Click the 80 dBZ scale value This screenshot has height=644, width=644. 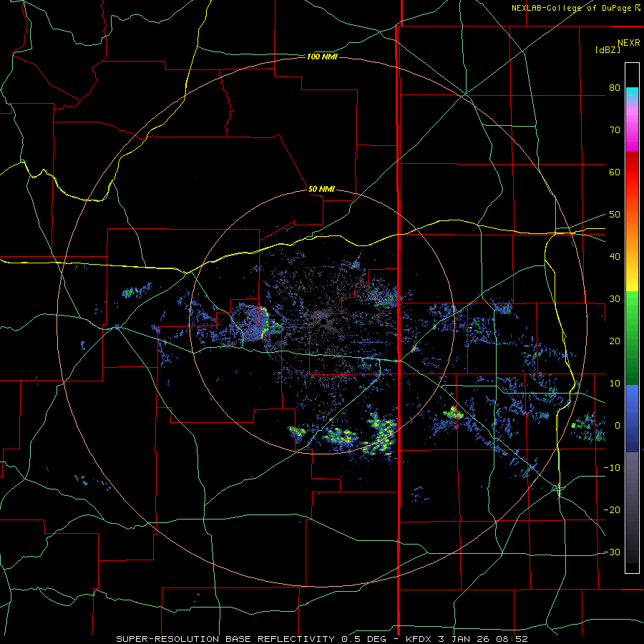tap(615, 87)
